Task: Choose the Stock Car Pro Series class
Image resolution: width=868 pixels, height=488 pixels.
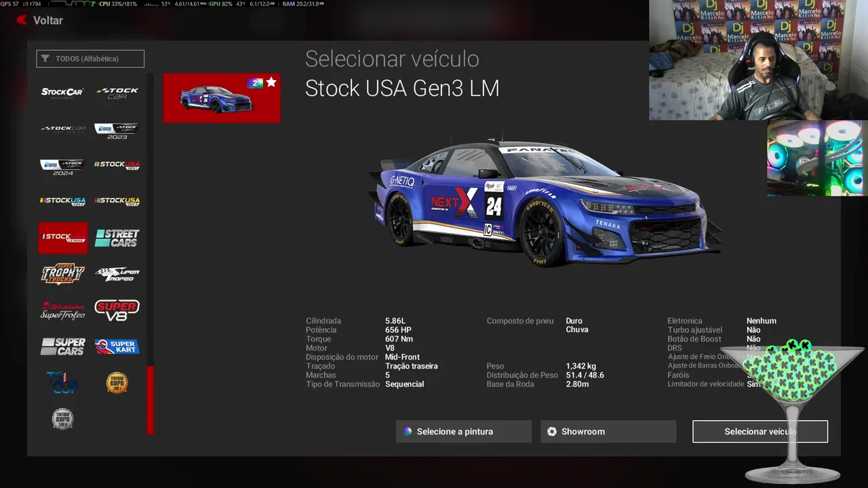Action: 62,128
